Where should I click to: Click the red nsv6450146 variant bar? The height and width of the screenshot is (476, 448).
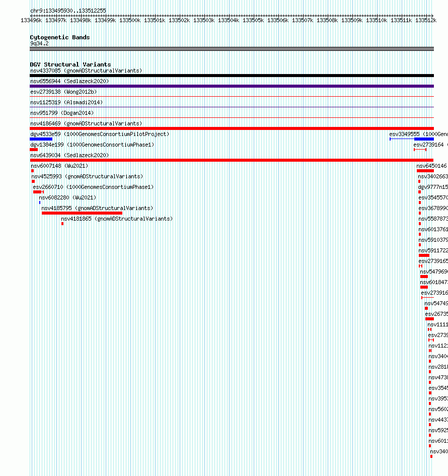click(x=425, y=171)
